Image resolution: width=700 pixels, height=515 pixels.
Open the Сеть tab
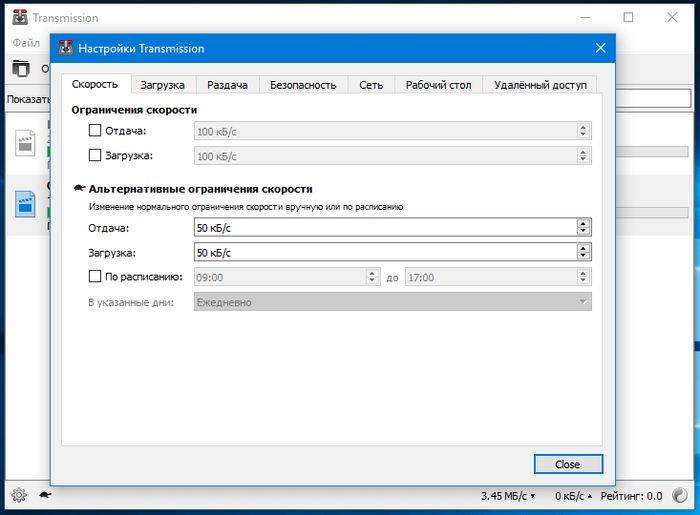pos(371,85)
